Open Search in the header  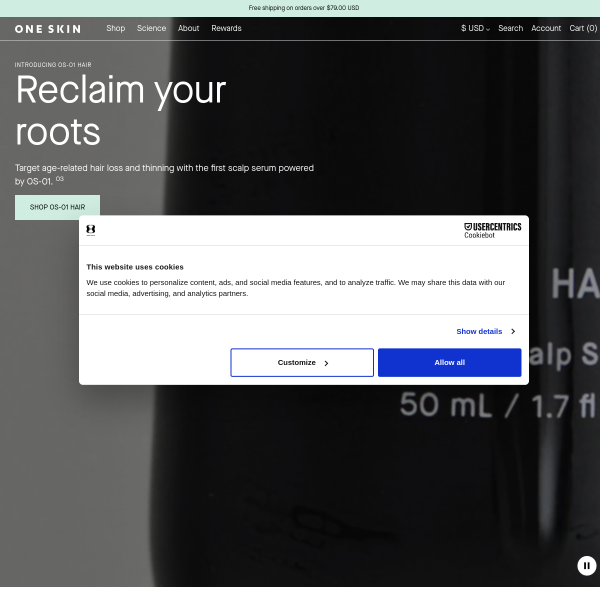[x=510, y=28]
